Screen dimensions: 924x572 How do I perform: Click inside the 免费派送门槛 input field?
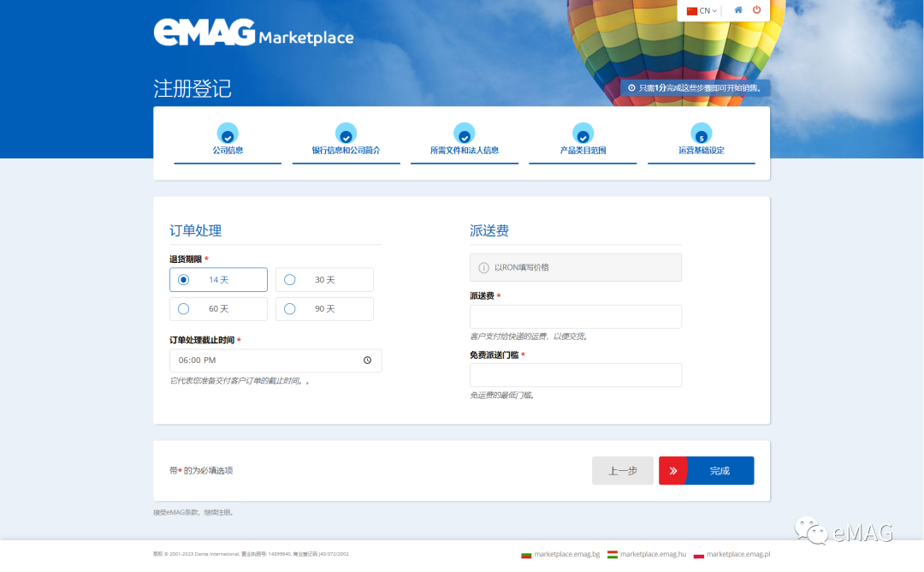click(576, 375)
